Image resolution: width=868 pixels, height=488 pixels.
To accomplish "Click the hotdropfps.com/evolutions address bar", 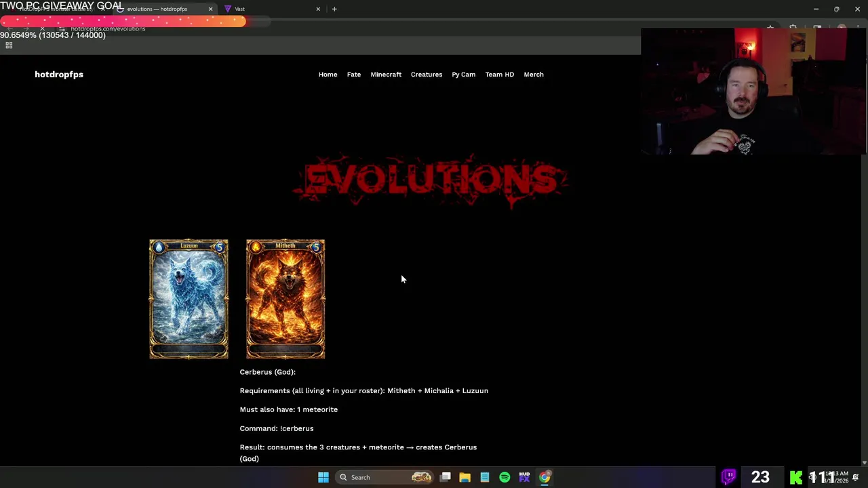I will [x=107, y=29].
